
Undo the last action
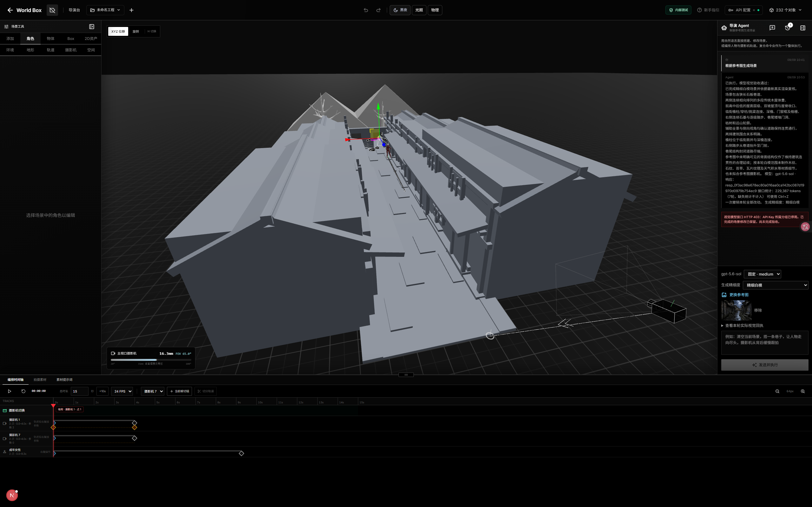point(366,10)
